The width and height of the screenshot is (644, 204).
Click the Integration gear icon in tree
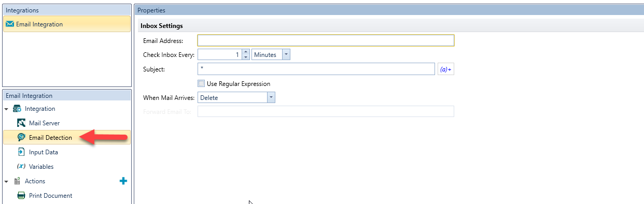(x=17, y=109)
